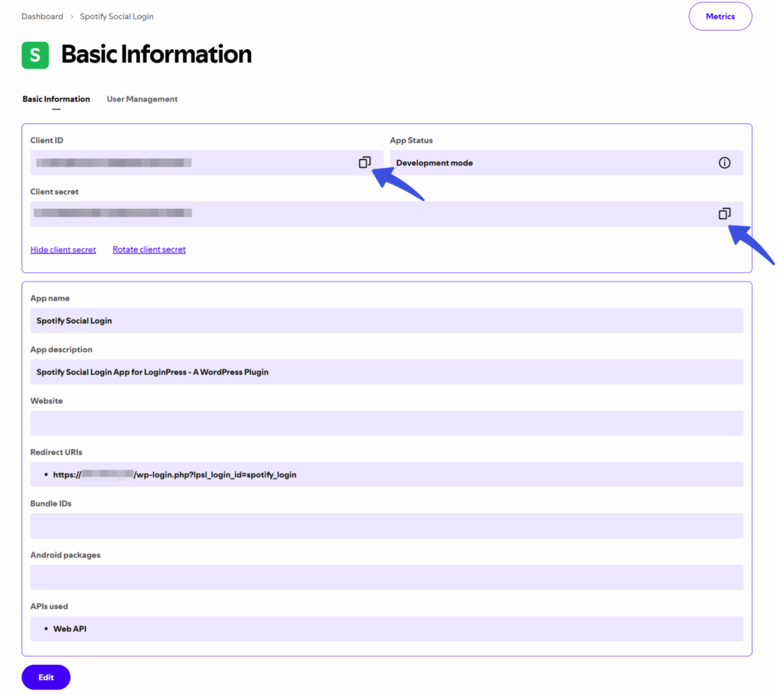Click the Edit button
This screenshot has height=694, width=784.
(x=46, y=677)
